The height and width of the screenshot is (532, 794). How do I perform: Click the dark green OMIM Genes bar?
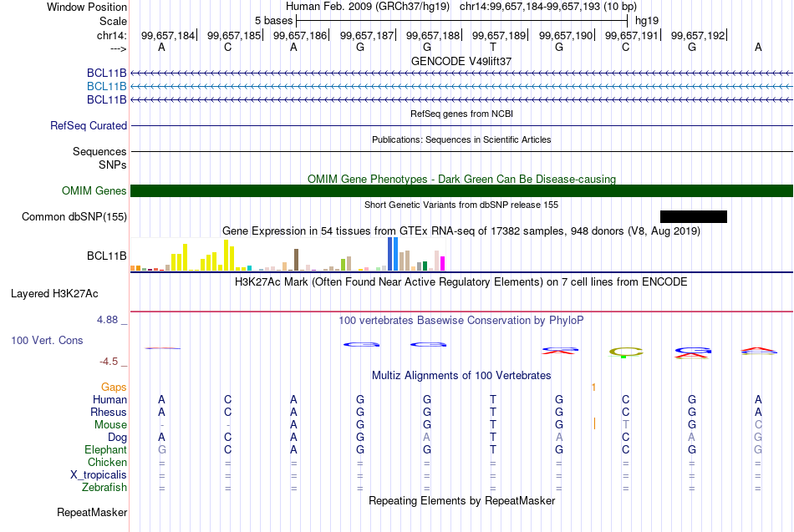pos(461,190)
